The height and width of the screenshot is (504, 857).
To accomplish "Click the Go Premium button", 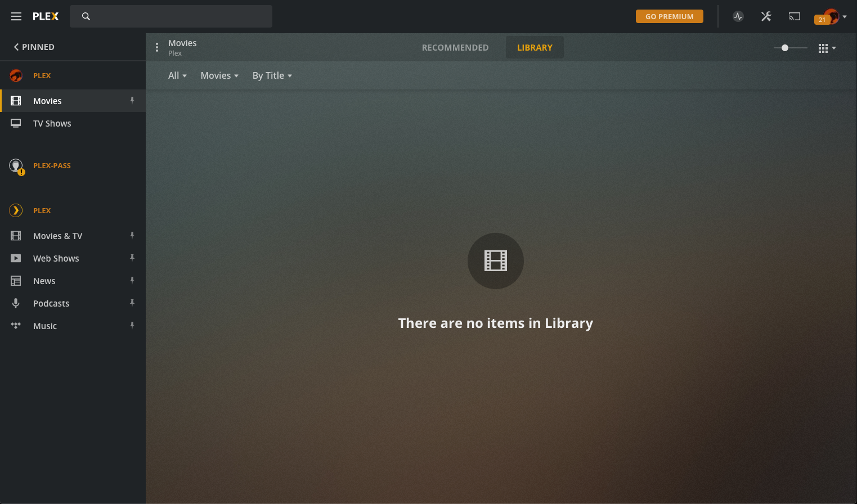I will (x=670, y=16).
